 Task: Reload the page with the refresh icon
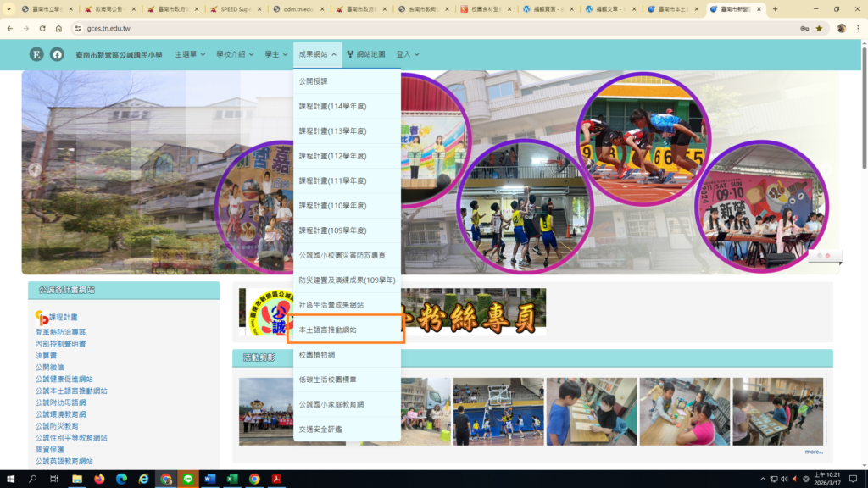(41, 28)
